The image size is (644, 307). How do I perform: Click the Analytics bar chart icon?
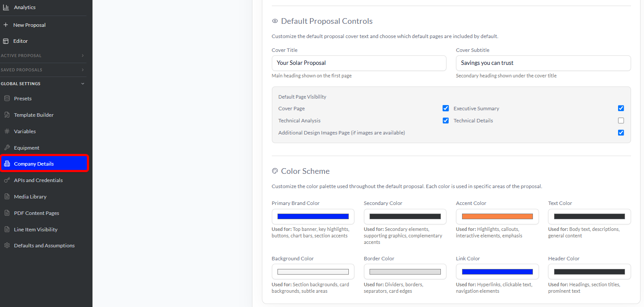tap(6, 7)
